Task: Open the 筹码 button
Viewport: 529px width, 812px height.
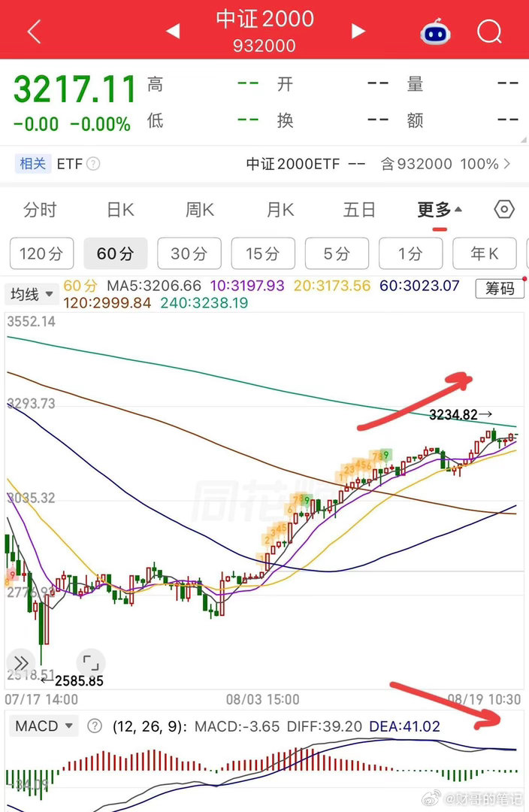Action: tap(500, 289)
